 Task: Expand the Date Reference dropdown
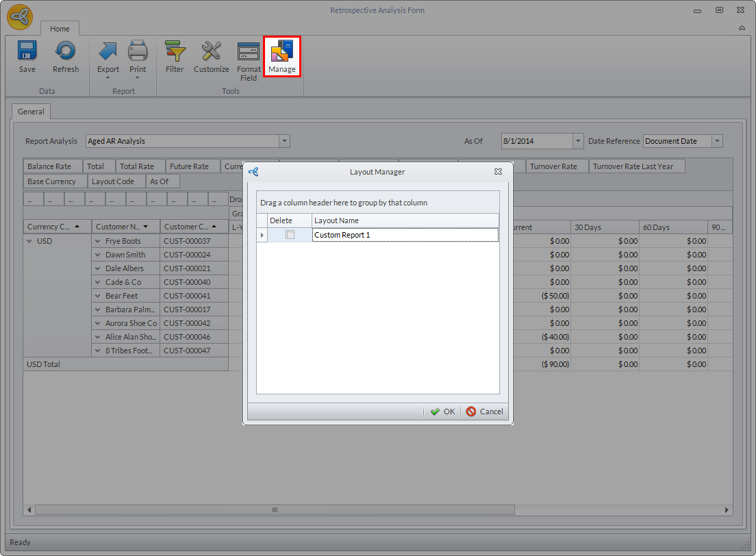[x=716, y=141]
